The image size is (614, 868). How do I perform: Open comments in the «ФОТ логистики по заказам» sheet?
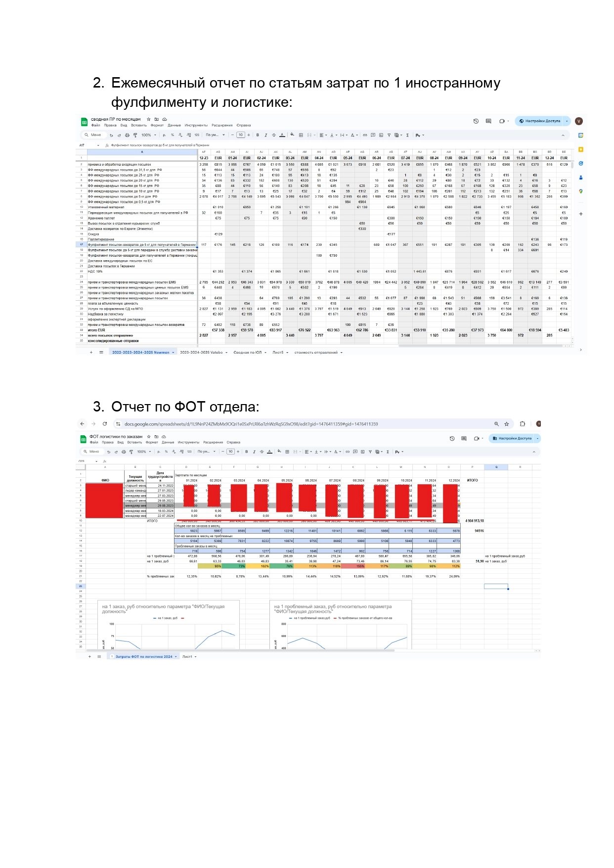pyautogui.click(x=464, y=438)
